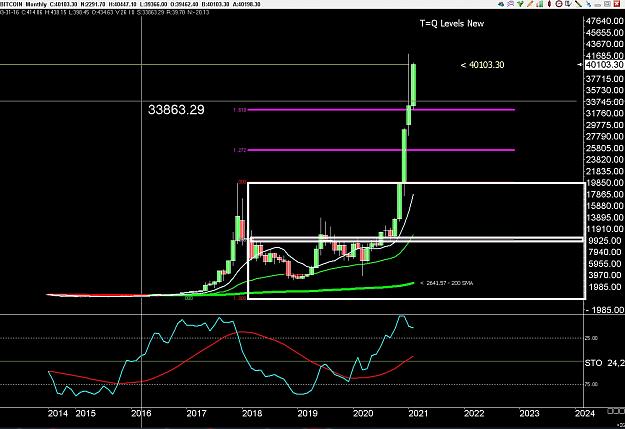Open the green bar chart toolbar icon

pyautogui.click(x=540, y=4)
